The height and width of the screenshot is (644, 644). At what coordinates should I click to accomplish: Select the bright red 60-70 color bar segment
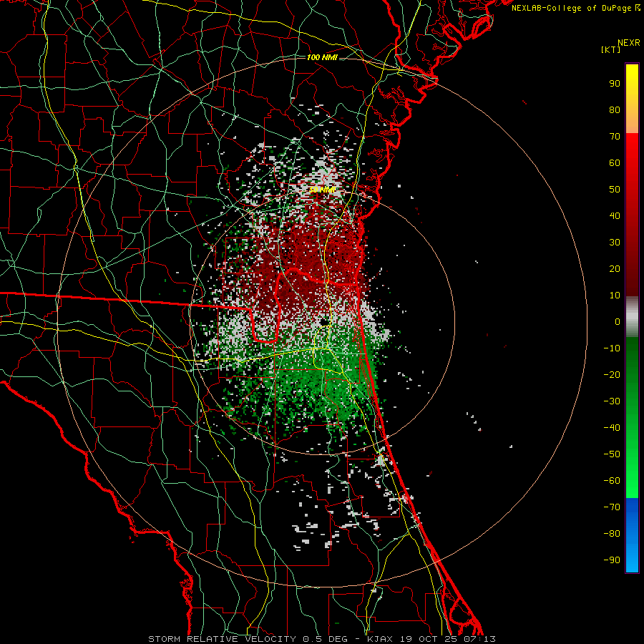[632, 148]
